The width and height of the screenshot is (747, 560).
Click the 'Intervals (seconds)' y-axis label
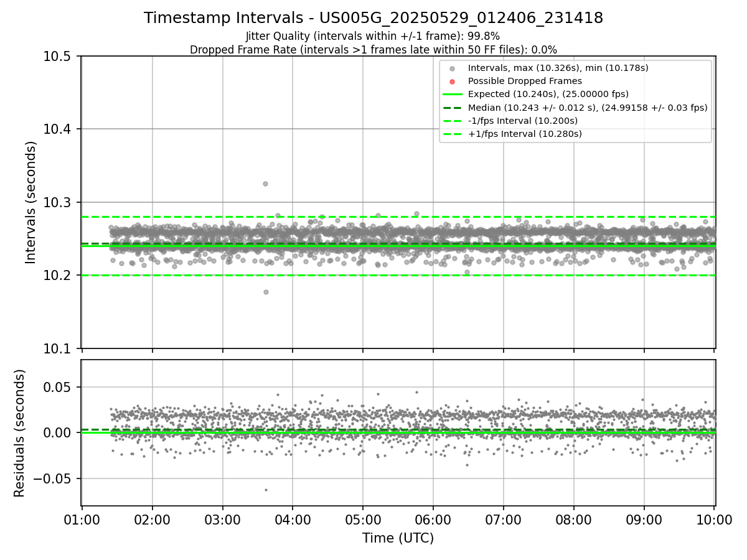[31, 202]
